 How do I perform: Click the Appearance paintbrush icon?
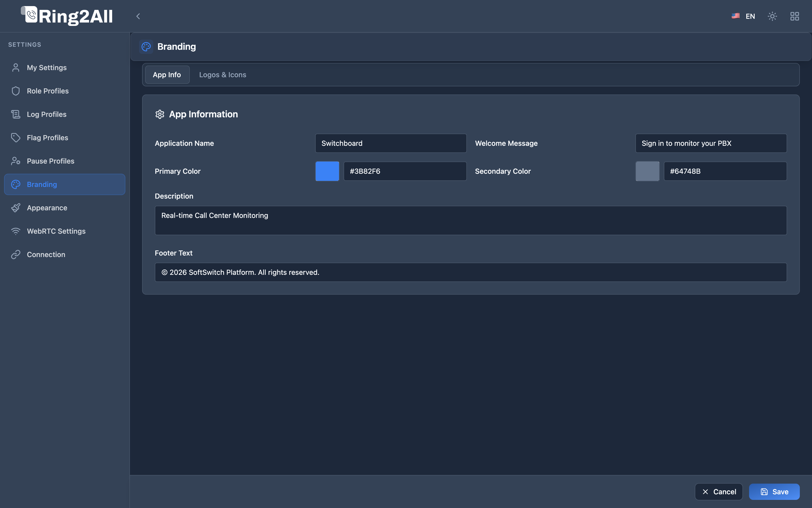[16, 208]
